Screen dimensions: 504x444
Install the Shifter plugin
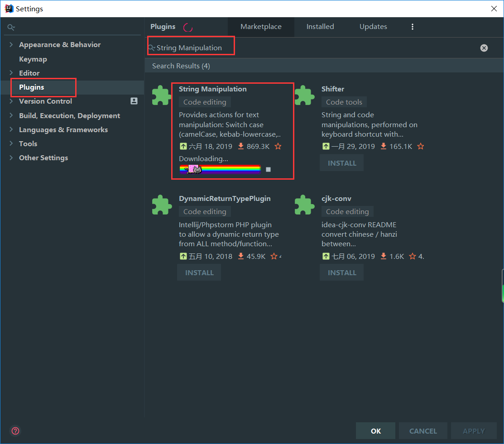pyautogui.click(x=342, y=163)
